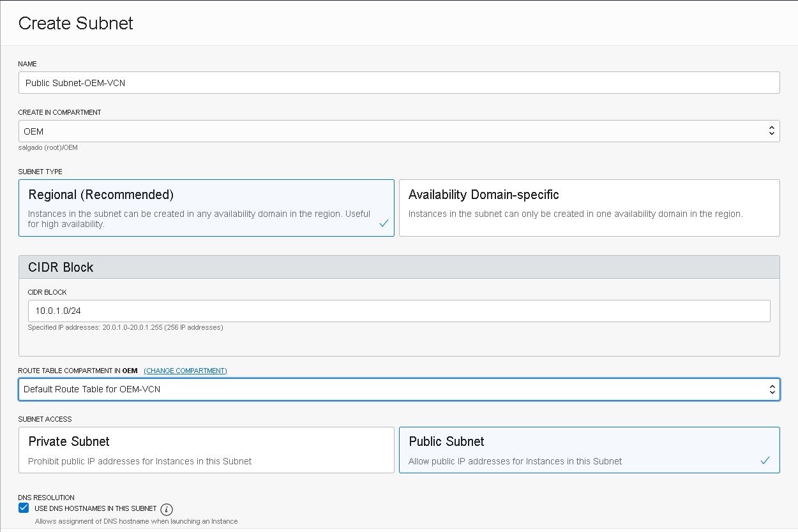Click the Name field containing Public Subnet-OEM-VCN
This screenshot has height=532, width=798.
click(398, 83)
